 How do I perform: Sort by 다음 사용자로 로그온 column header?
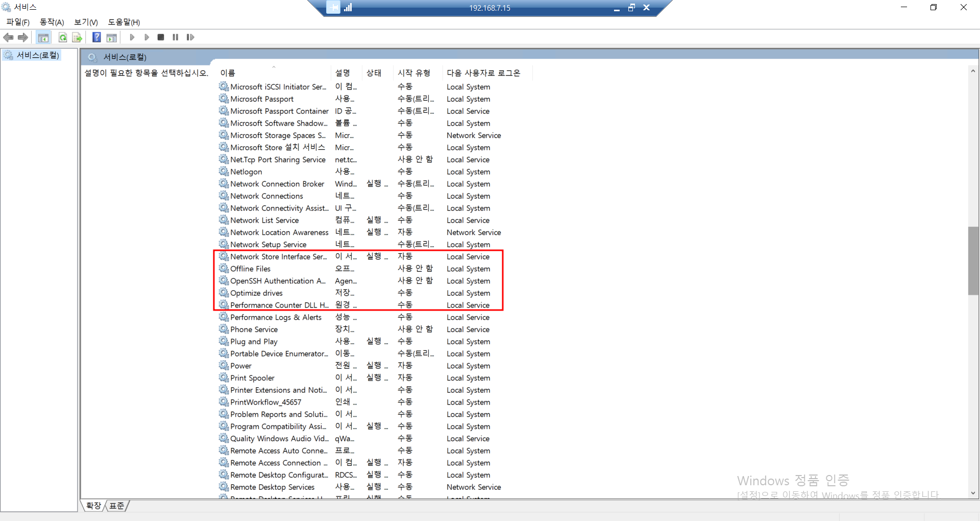pos(487,73)
